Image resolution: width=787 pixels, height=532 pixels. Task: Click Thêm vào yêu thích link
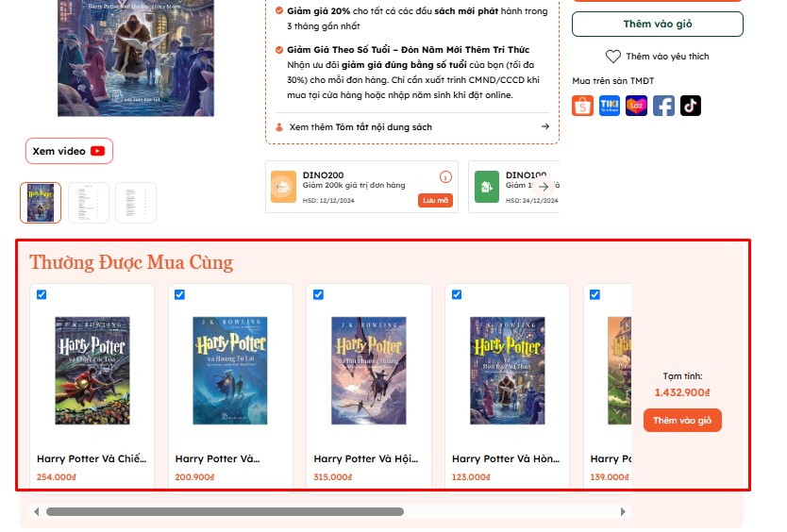tap(667, 57)
